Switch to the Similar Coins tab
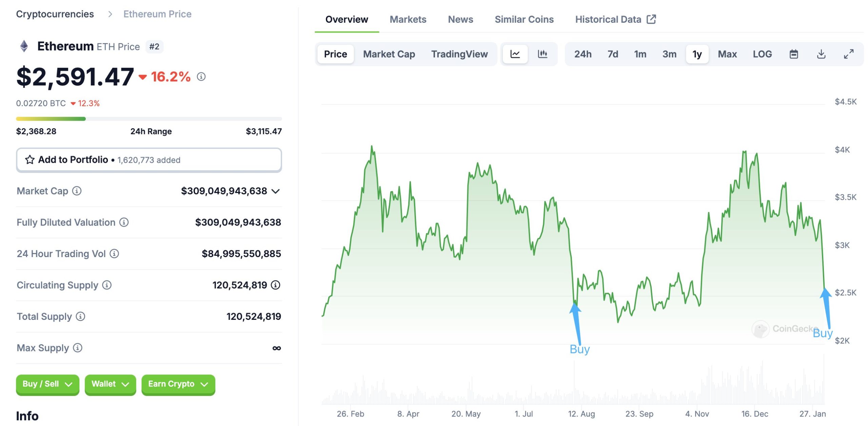Image resolution: width=868 pixels, height=426 pixels. tap(524, 19)
